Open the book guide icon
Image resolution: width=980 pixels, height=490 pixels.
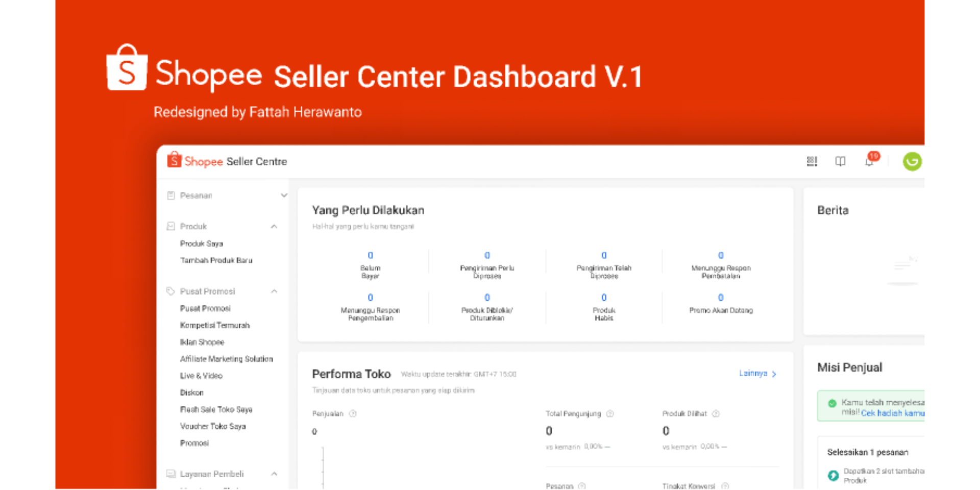[840, 161]
